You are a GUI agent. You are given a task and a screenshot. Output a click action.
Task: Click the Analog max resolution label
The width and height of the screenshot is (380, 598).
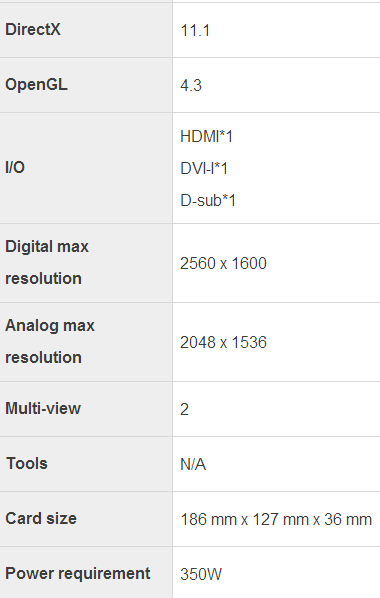[x=50, y=341]
